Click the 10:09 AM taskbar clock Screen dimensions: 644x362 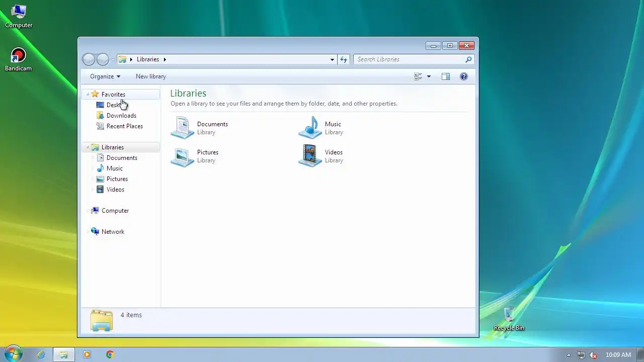pos(618,354)
